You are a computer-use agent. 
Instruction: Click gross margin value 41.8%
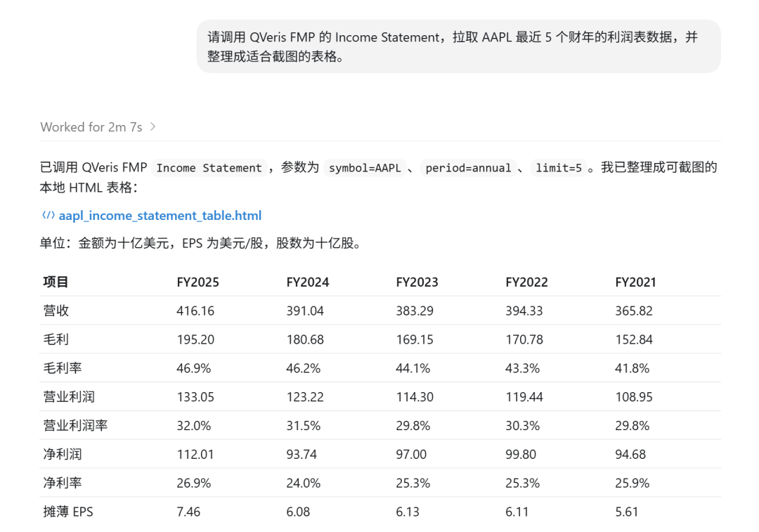[632, 368]
